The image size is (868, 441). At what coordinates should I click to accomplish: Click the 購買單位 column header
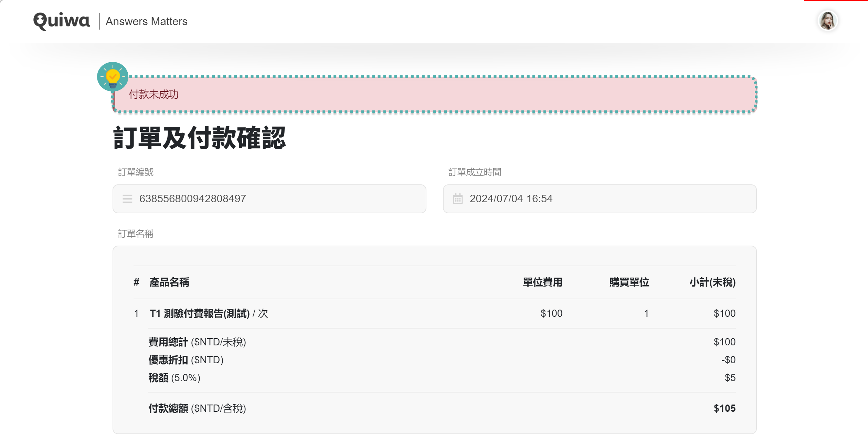pyautogui.click(x=629, y=282)
